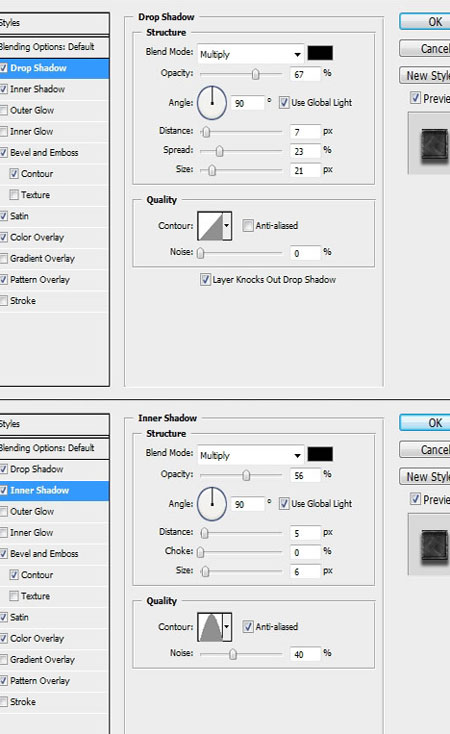Open the Inner Shadow Blend Mode Multiply dropdown
The width and height of the screenshot is (450, 734).
(x=251, y=455)
